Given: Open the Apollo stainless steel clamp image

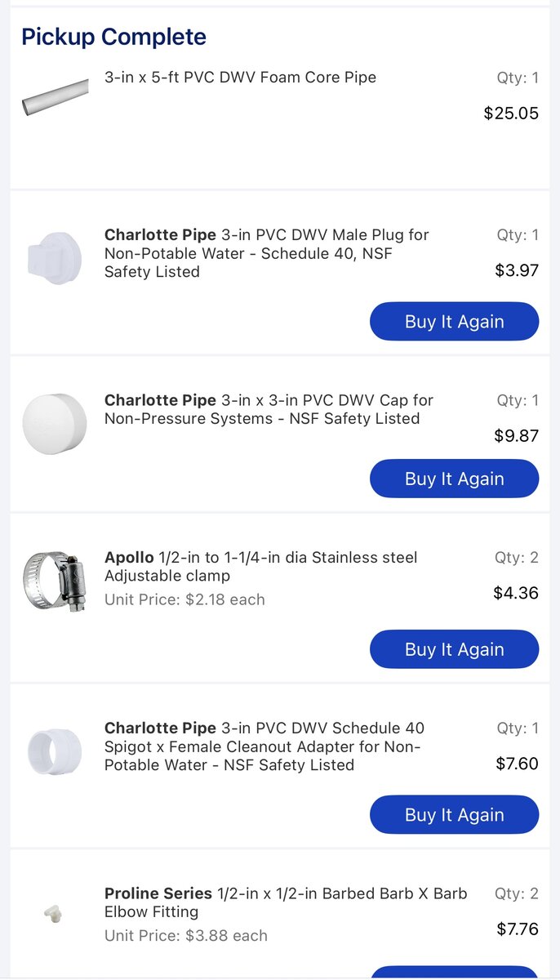Looking at the screenshot, I should (55, 582).
